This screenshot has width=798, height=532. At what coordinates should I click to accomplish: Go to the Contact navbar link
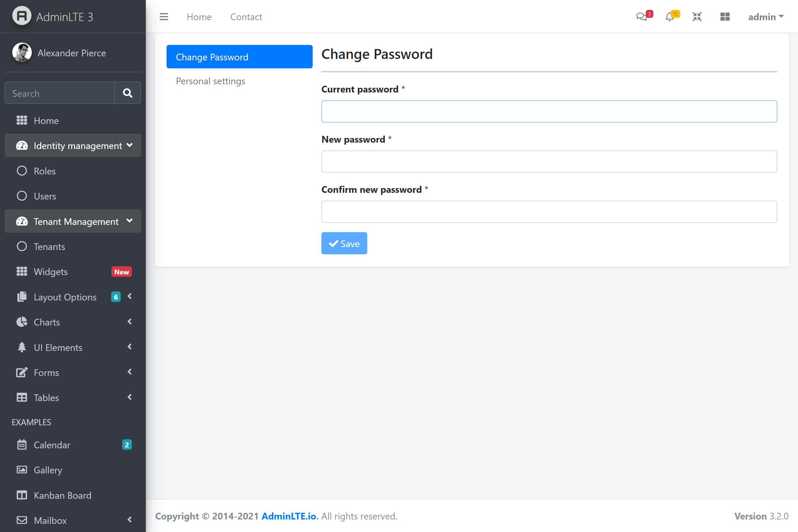tap(246, 17)
